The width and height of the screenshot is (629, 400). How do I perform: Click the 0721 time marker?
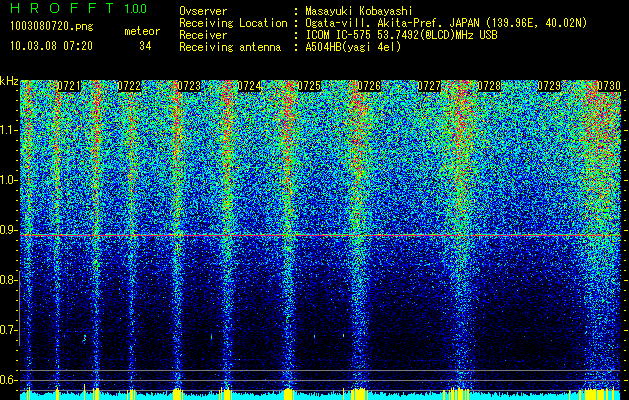[69, 86]
